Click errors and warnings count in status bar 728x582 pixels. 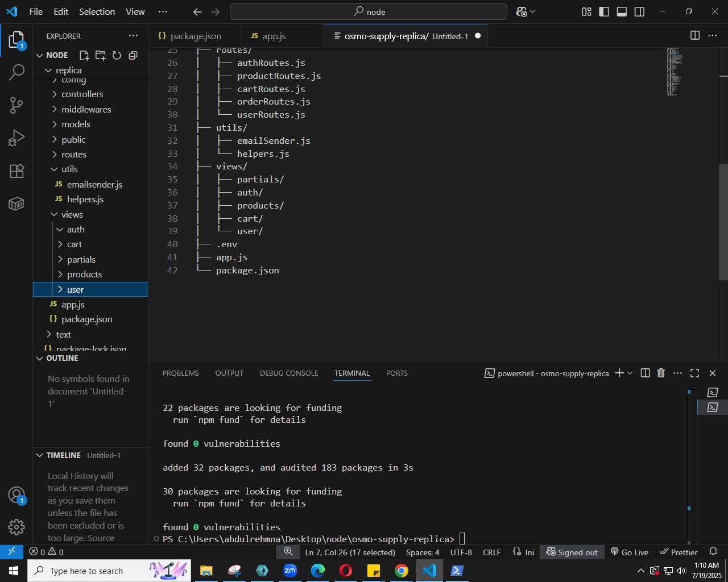[x=47, y=552]
